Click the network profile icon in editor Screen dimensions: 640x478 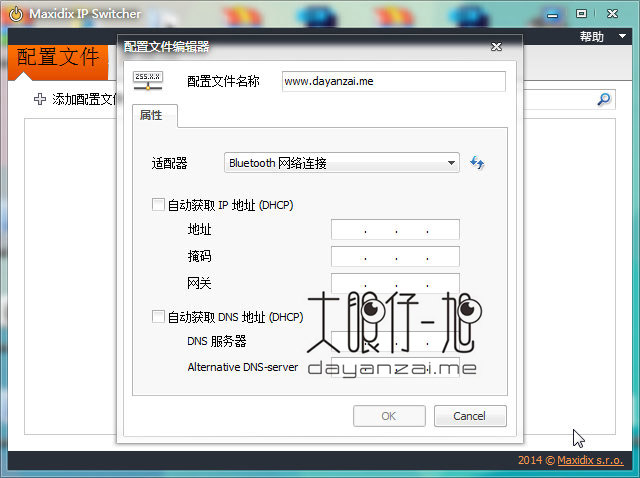pos(148,80)
